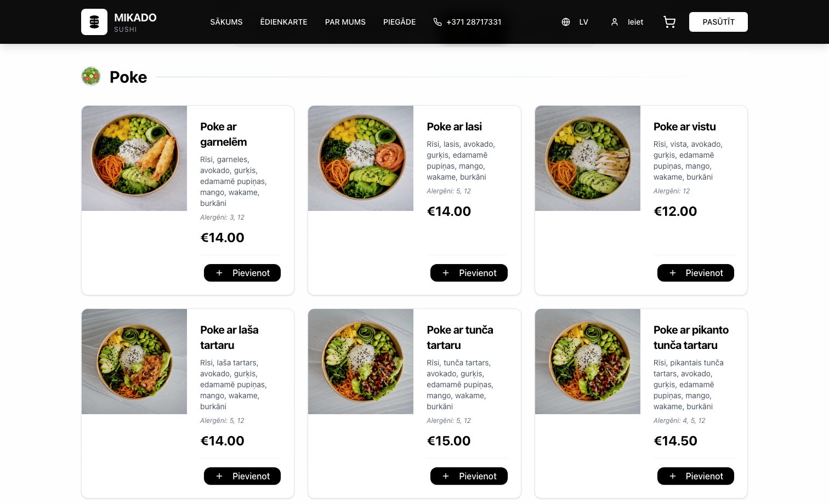
Task: Add Poke ar tunča tartaru using Pievienot
Action: click(x=469, y=476)
